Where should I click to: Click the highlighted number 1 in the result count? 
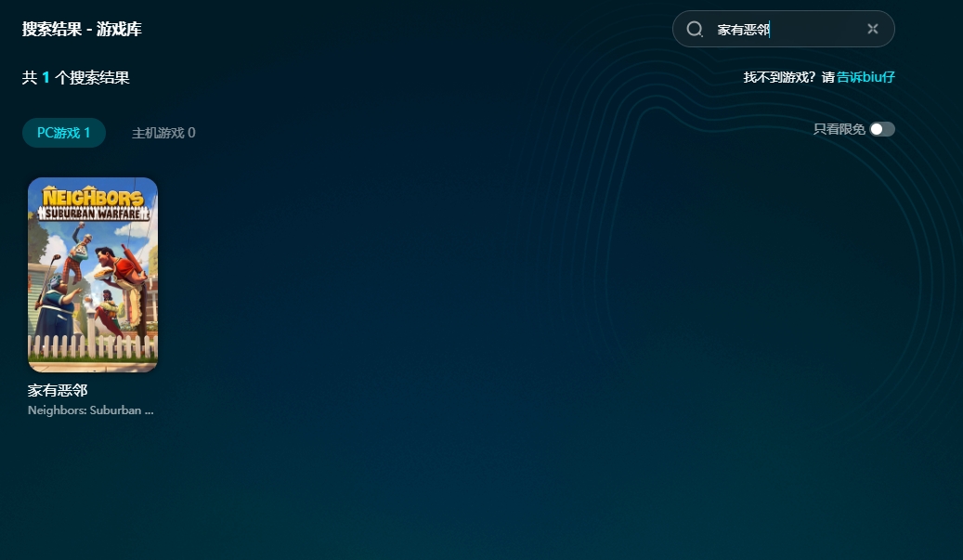pos(46,78)
